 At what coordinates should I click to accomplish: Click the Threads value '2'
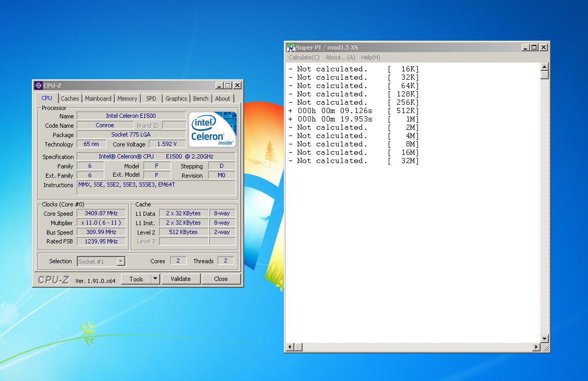point(225,261)
